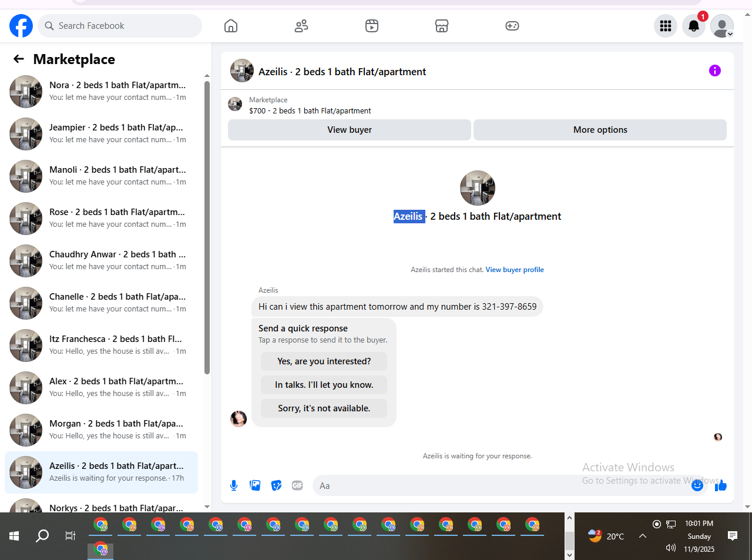Choose a sticker with the sticker icon
This screenshot has width=752, height=560.
pyautogui.click(x=276, y=485)
